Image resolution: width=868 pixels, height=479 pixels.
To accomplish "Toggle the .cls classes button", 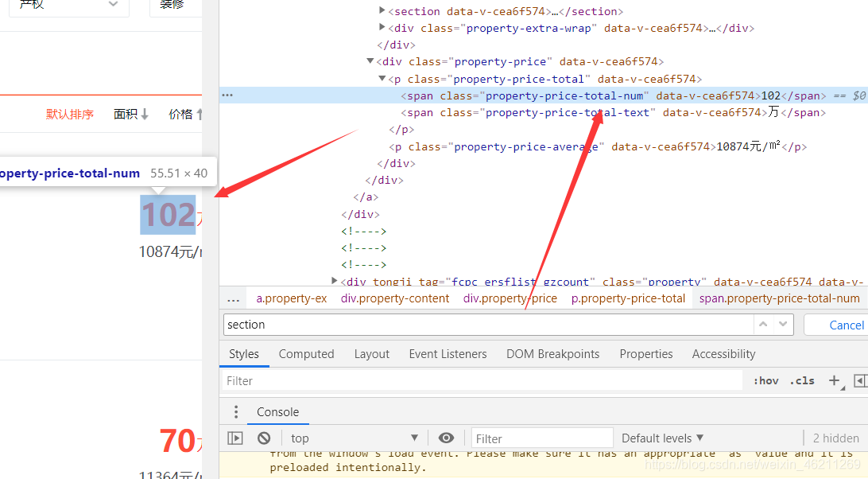I will [x=802, y=381].
